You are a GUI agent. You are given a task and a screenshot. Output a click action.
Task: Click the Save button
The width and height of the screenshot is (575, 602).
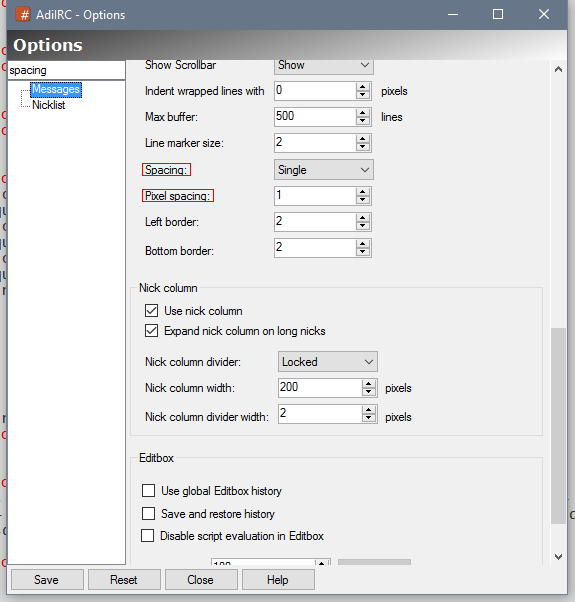pyautogui.click(x=47, y=580)
